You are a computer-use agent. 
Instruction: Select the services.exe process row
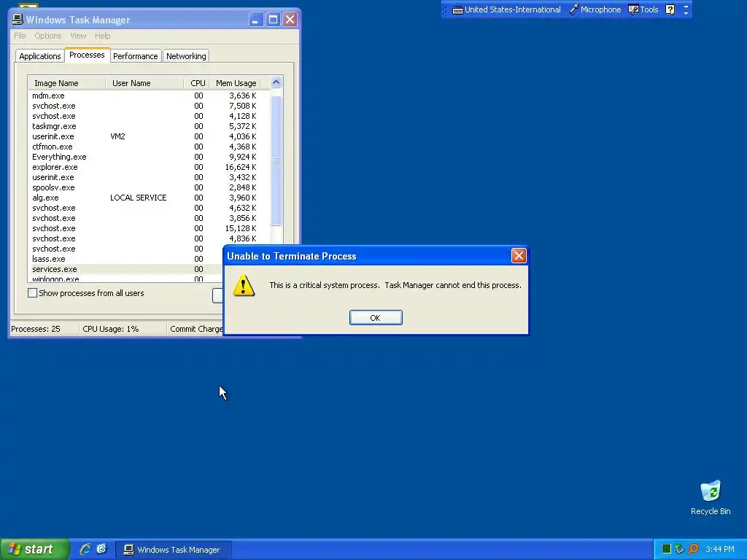click(125, 269)
